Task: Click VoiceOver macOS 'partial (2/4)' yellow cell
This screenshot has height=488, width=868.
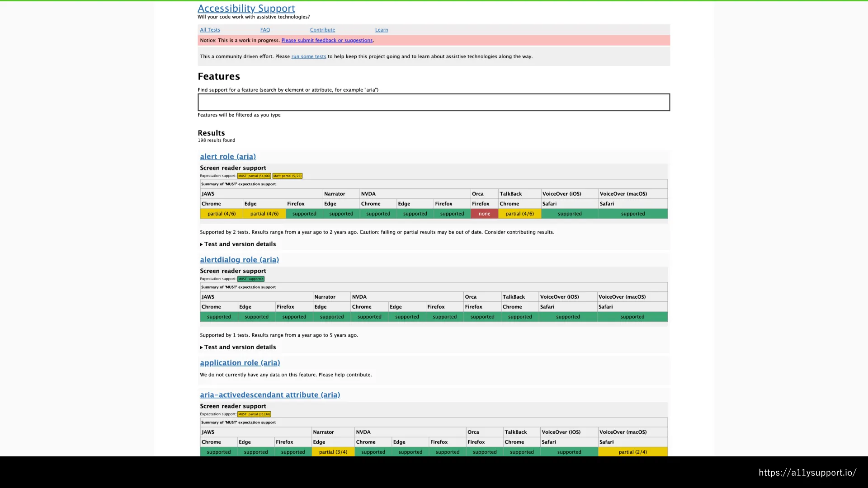Action: pos(632,452)
